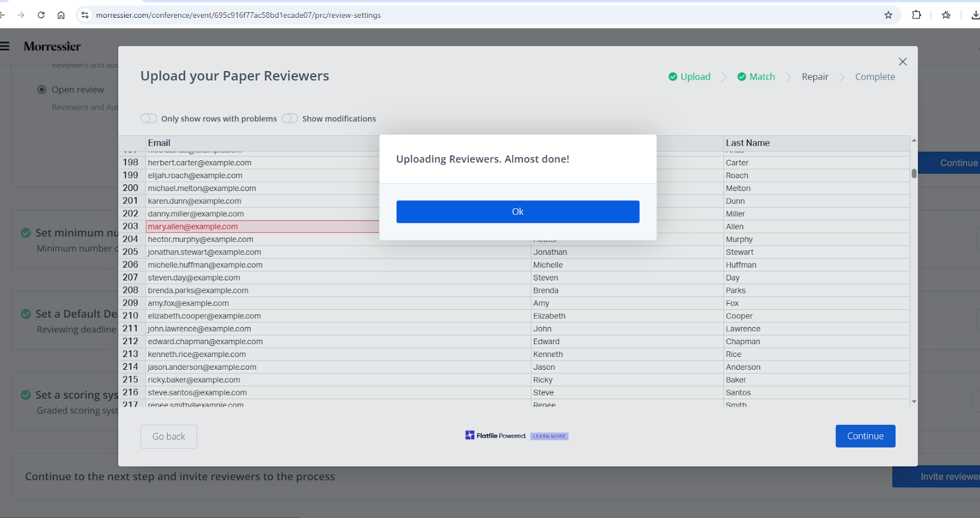Click the Go back button
This screenshot has height=518, width=980.
(168, 437)
